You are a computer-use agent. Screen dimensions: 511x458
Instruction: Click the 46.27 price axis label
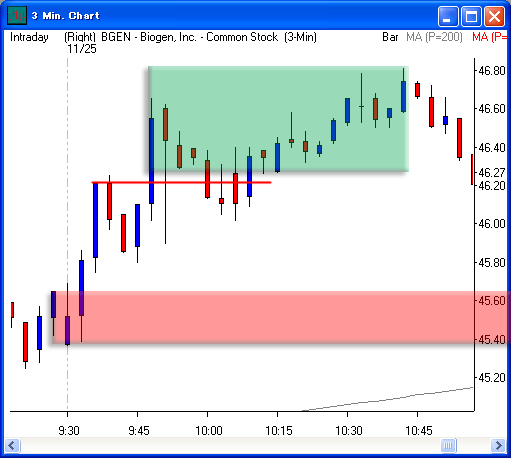[x=492, y=173]
